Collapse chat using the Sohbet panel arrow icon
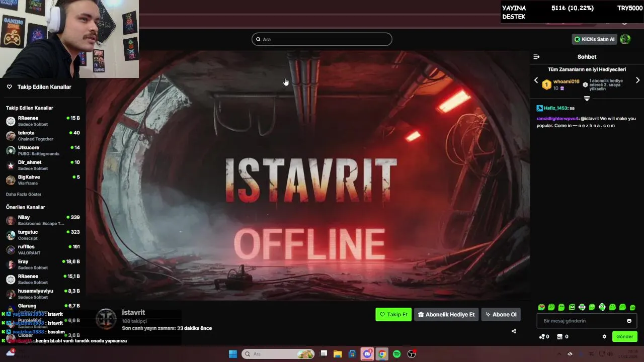 (x=536, y=57)
